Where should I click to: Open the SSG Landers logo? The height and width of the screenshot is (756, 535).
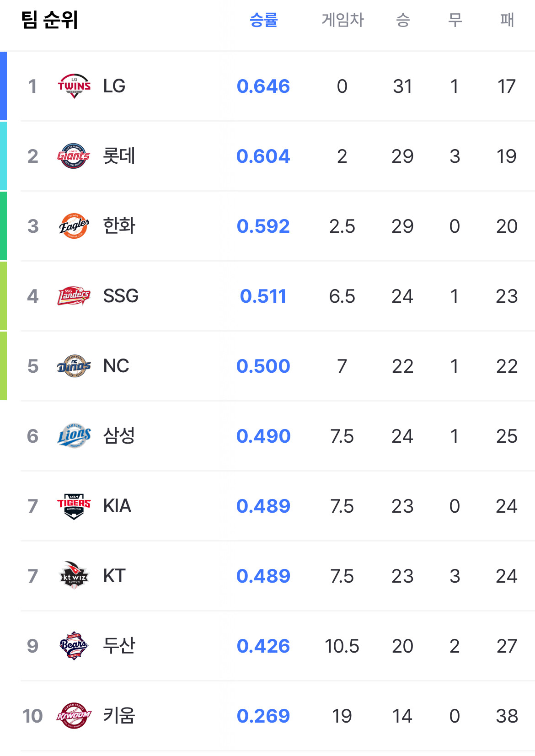pos(74,296)
